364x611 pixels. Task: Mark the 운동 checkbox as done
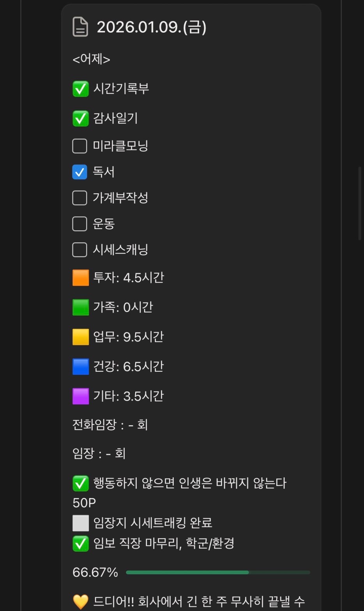click(x=80, y=224)
